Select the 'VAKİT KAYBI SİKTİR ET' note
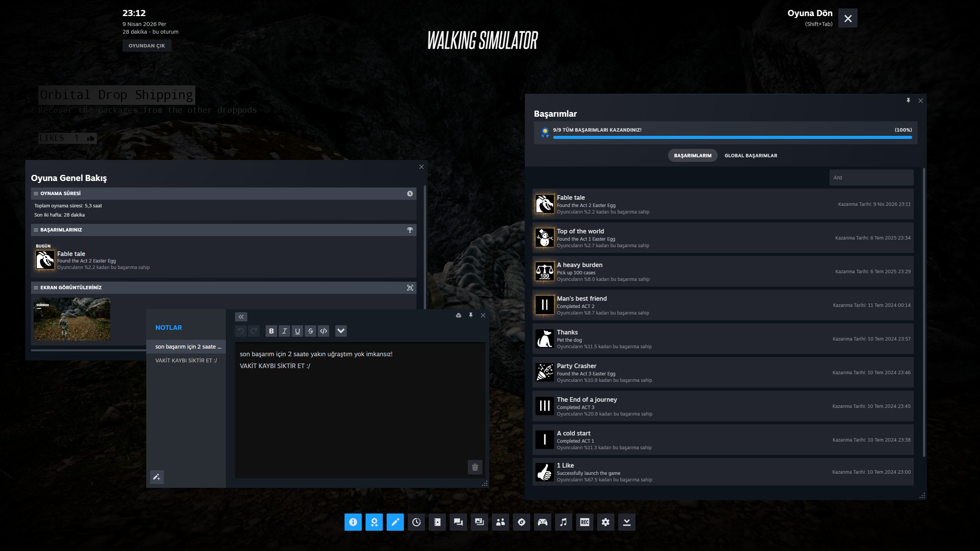Screen dimensions: 980x551 pyautogui.click(x=186, y=360)
